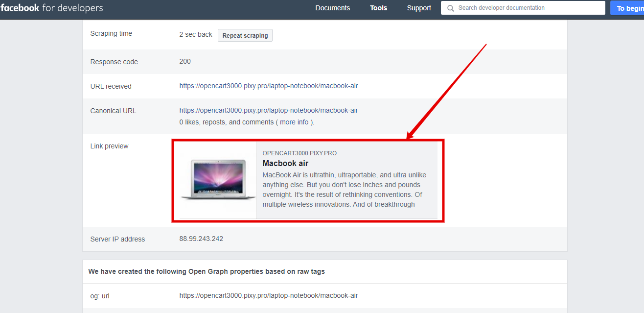Open the URL received macbook-air link
Image resolution: width=644 pixels, height=313 pixels.
pos(269,86)
